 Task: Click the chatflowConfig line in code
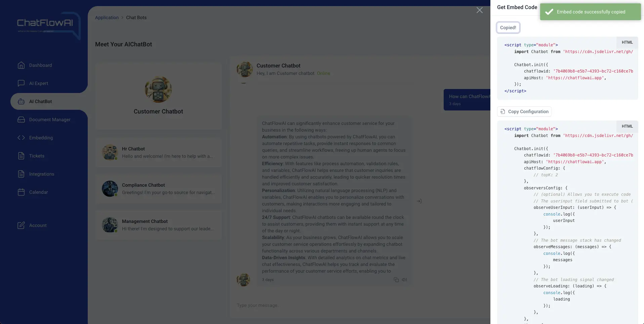point(545,168)
